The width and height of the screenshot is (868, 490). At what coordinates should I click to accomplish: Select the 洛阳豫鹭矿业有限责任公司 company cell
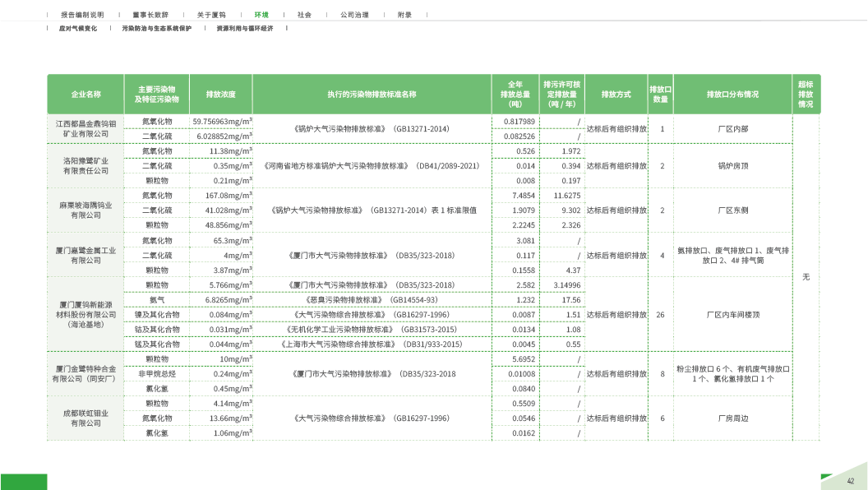click(x=85, y=166)
